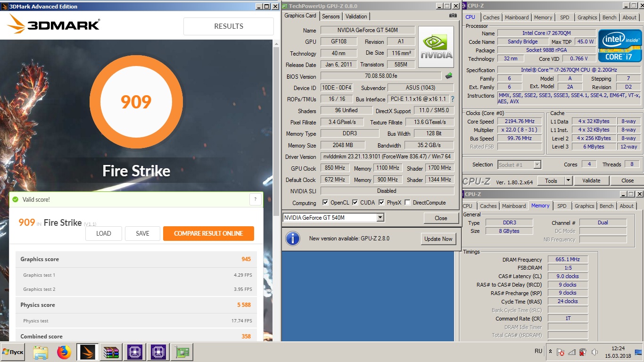Click the GPU-Z screenshot camera icon

point(453,16)
